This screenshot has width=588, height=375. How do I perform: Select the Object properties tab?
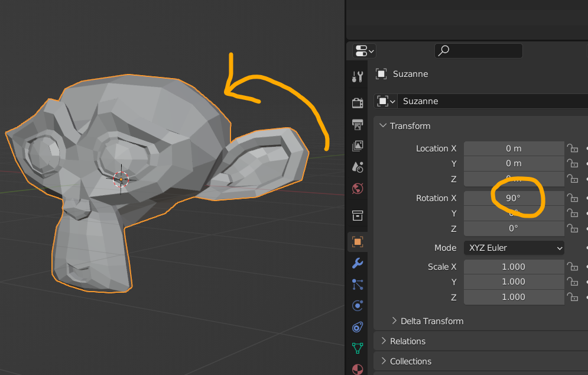point(358,242)
